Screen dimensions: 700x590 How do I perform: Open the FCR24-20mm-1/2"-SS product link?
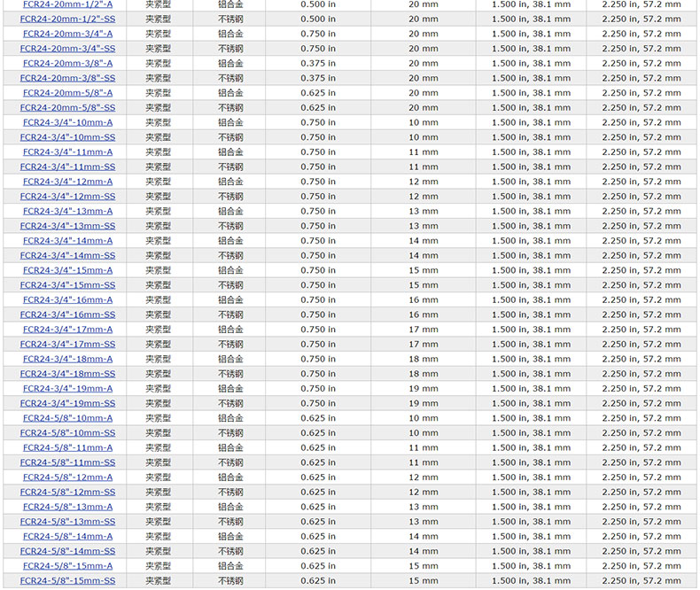coord(67,19)
